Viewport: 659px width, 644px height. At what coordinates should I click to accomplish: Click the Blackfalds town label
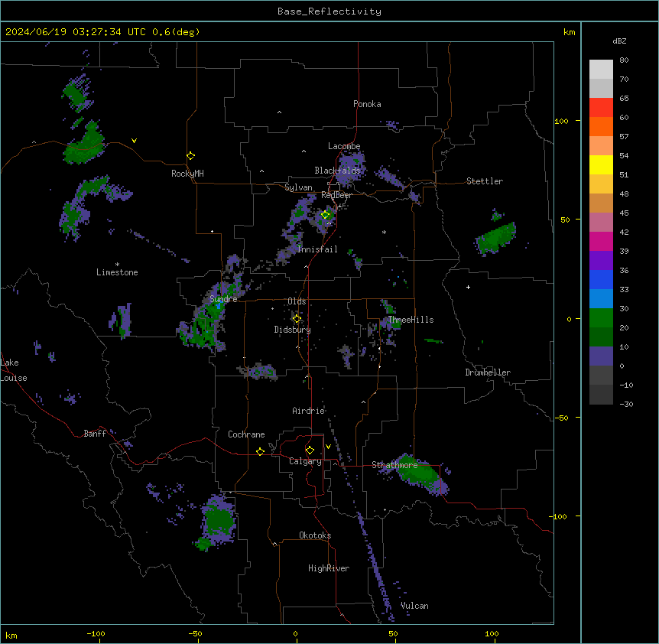coord(337,171)
